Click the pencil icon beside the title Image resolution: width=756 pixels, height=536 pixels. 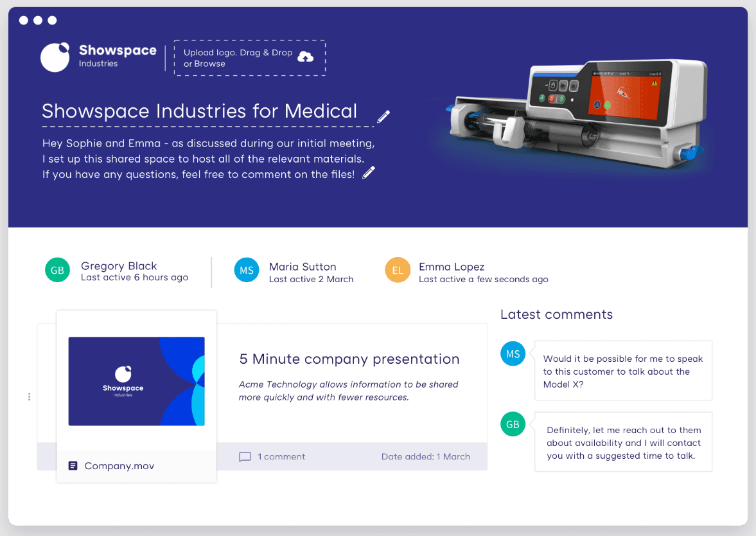383,116
